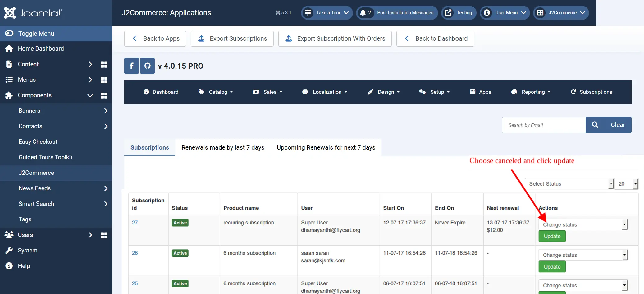Open subscription id 25
This screenshot has width=644, height=294.
(135, 283)
